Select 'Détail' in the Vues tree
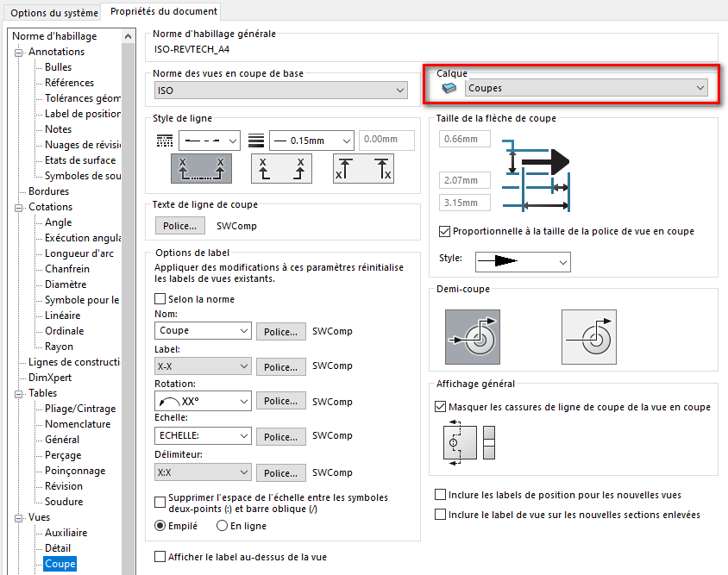Viewport: 728px width, 575px height. (57, 548)
